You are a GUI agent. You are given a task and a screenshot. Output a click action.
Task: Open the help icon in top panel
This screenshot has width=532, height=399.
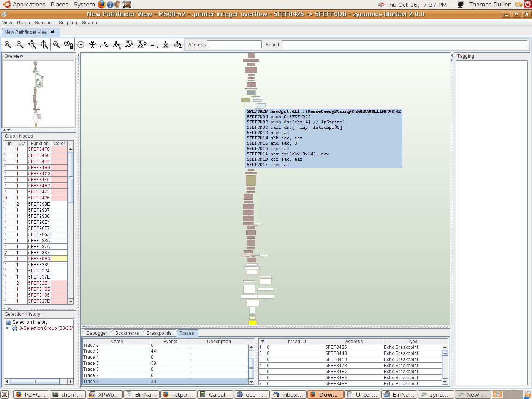click(110, 5)
